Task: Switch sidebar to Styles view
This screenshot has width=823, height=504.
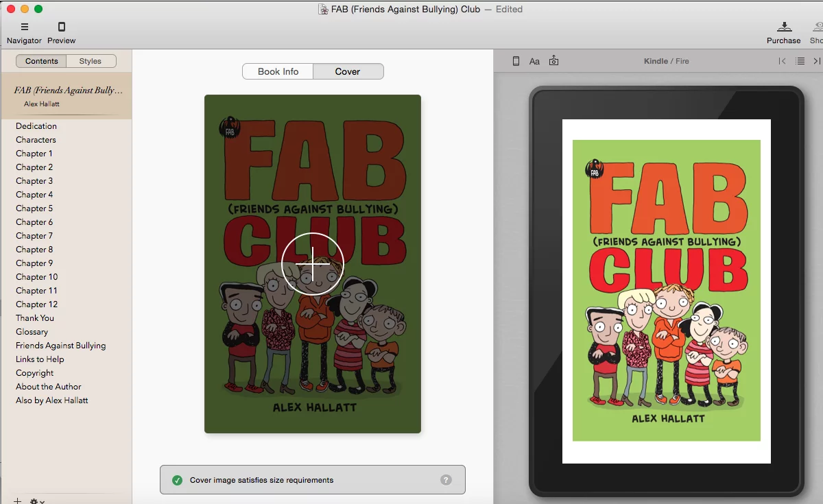Action: point(91,61)
